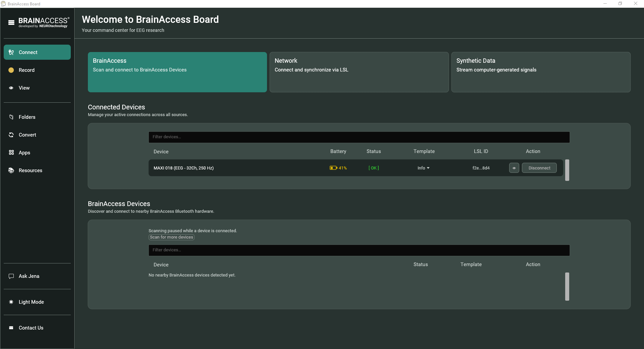
Task: Click the LSL ID column header
Action: (x=481, y=151)
